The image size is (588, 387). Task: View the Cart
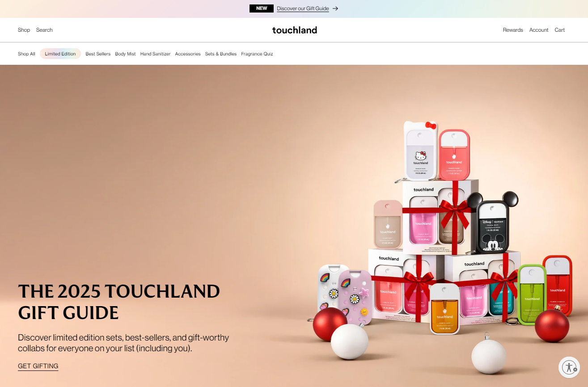pyautogui.click(x=560, y=30)
